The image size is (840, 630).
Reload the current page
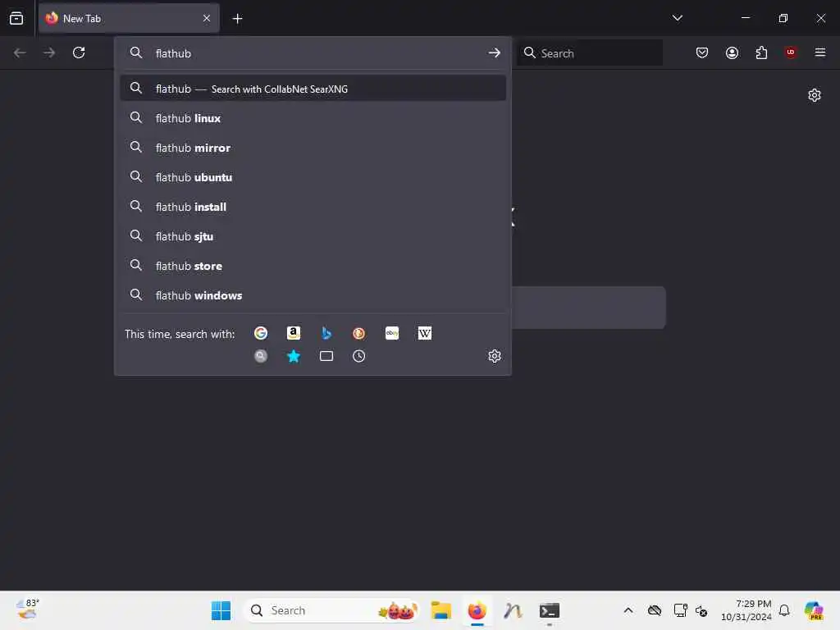point(79,52)
